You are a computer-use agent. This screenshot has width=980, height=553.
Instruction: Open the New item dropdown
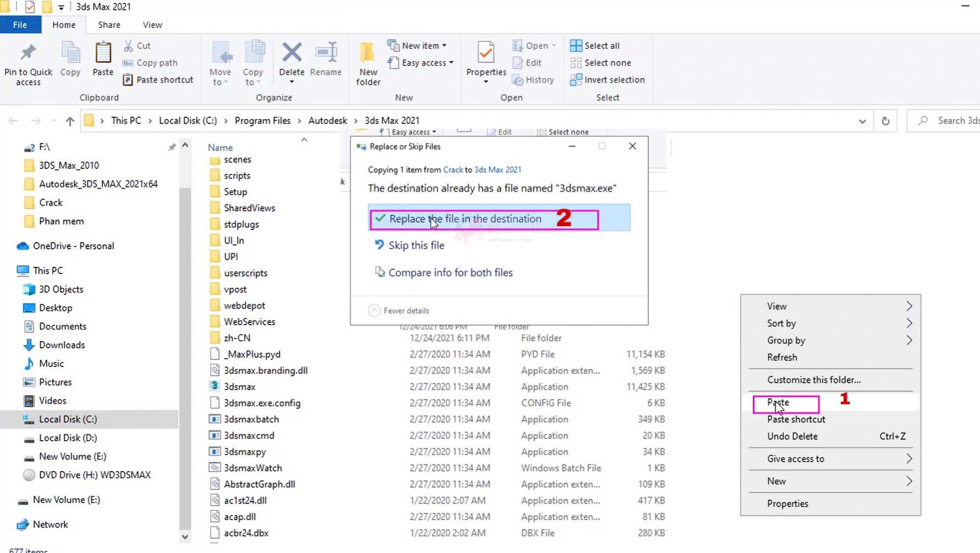417,46
